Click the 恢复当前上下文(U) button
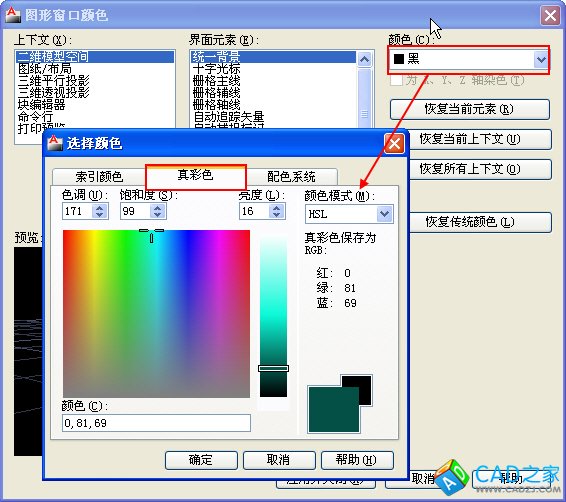The image size is (566, 502). point(480,139)
